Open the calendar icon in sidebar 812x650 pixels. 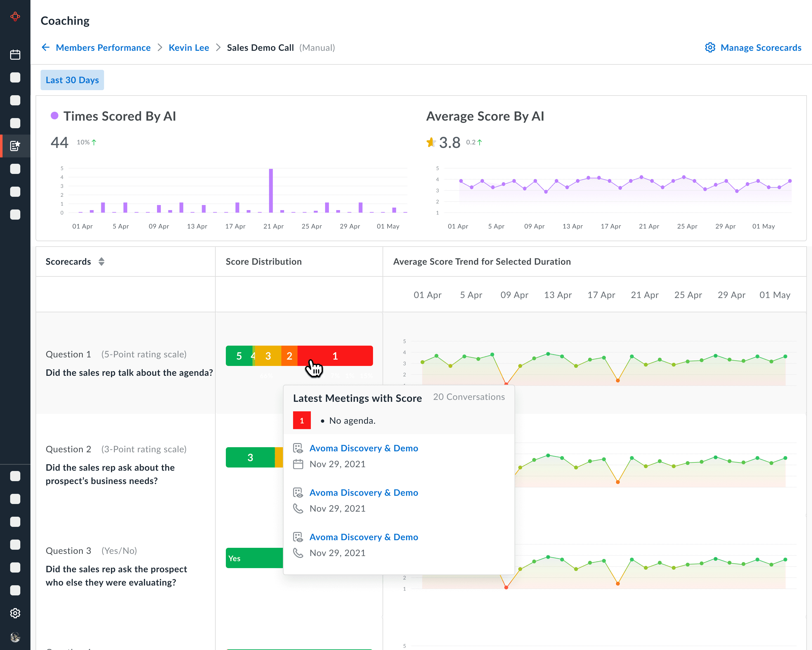pos(15,55)
